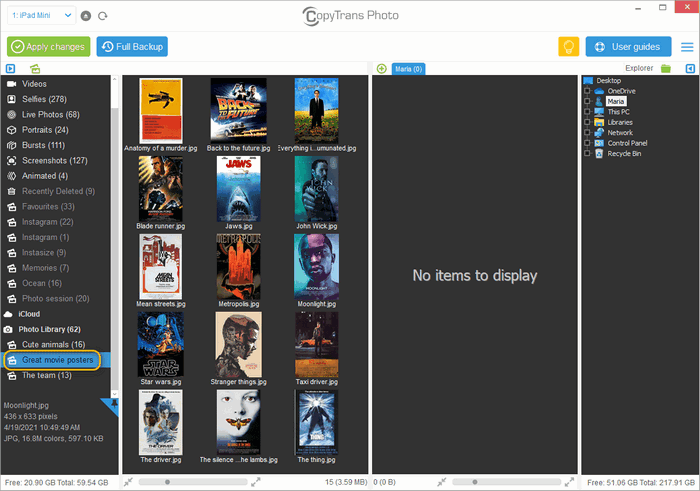Viewport: 700px width, 491px height.
Task: Open the iPad Mini device dropdown
Action: pyautogui.click(x=41, y=16)
